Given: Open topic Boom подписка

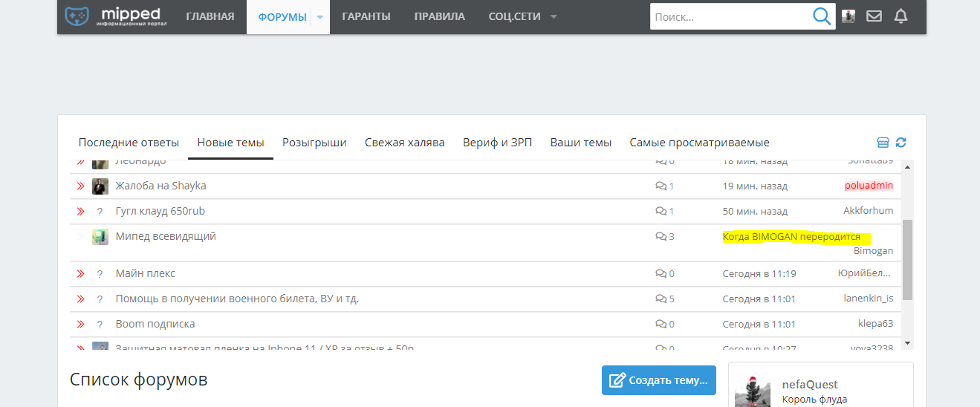Looking at the screenshot, I should [x=155, y=324].
